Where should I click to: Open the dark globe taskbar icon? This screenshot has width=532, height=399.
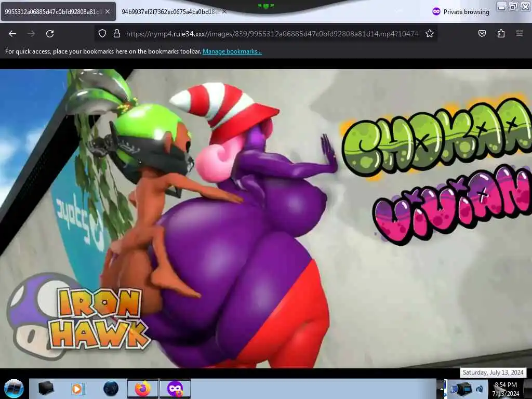tap(111, 389)
